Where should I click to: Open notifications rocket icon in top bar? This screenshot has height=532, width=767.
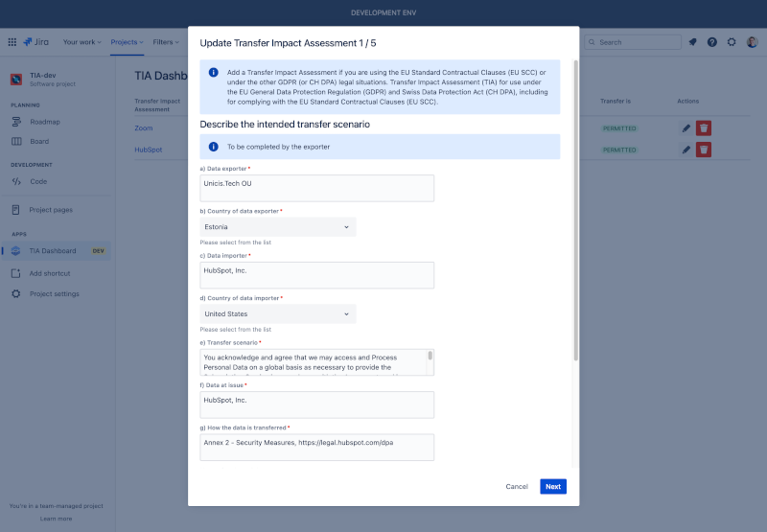pyautogui.click(x=692, y=42)
